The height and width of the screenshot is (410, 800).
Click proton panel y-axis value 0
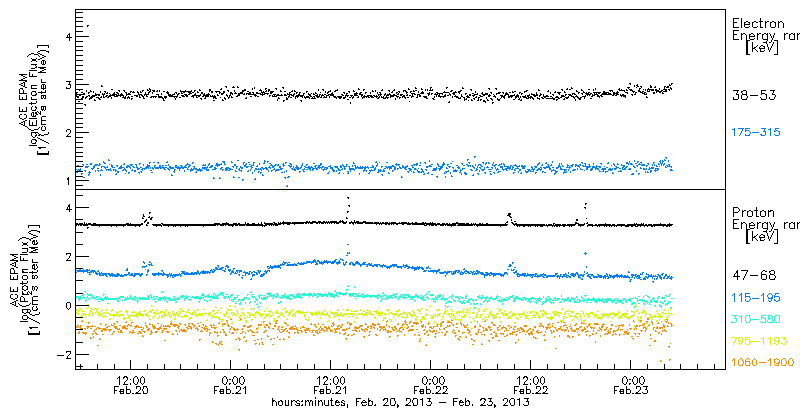tap(70, 305)
